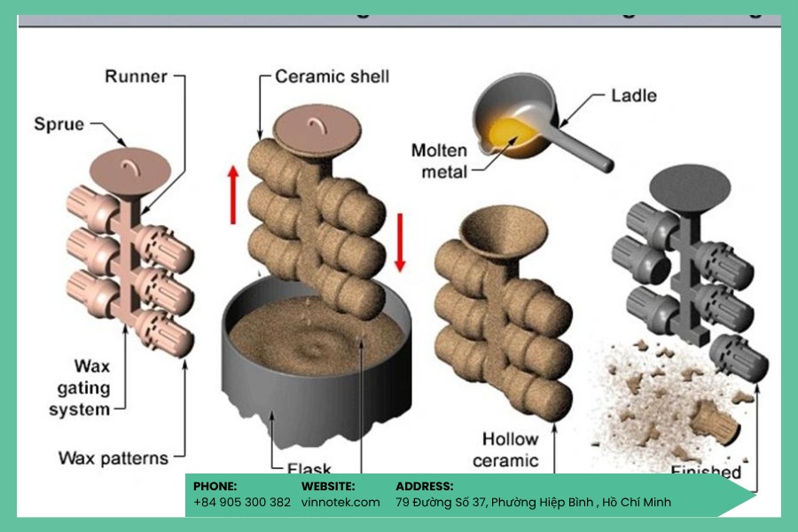Click the 'Sprue' label
798x532 pixels.
pyautogui.click(x=59, y=124)
